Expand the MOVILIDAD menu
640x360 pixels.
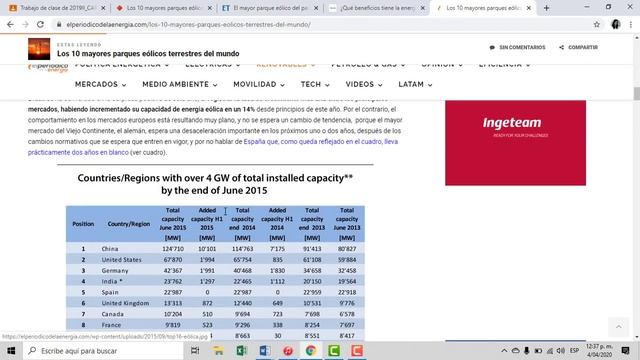(259, 84)
